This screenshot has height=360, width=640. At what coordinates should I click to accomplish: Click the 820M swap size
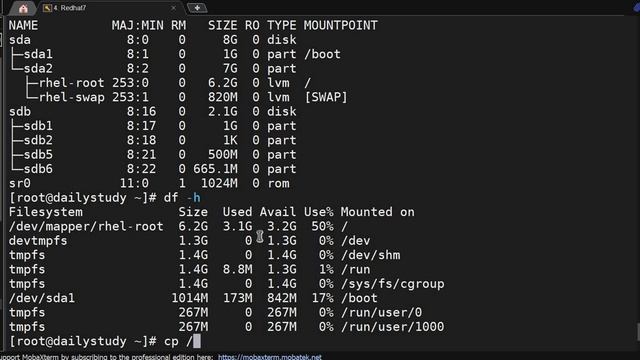point(222,97)
